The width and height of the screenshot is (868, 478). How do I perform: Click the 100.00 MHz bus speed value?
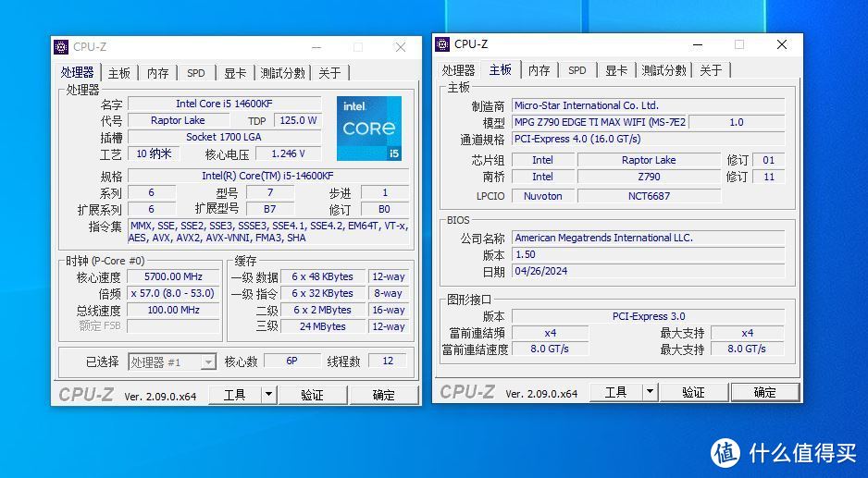[173, 310]
